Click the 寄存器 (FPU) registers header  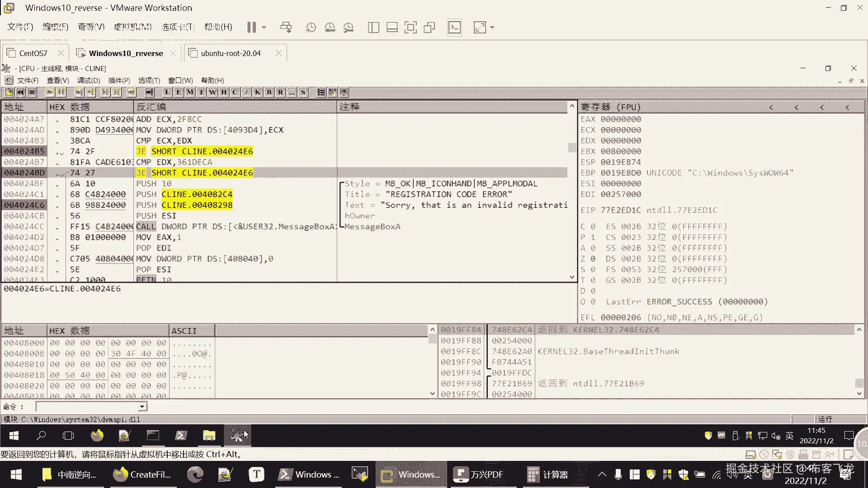610,107
